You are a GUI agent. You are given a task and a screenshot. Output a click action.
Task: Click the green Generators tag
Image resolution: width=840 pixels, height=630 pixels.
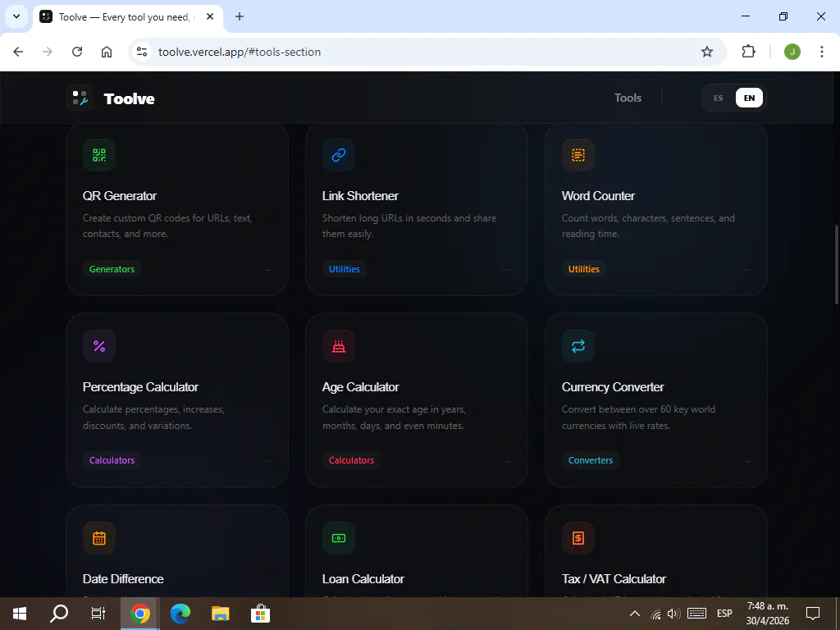pos(112,269)
